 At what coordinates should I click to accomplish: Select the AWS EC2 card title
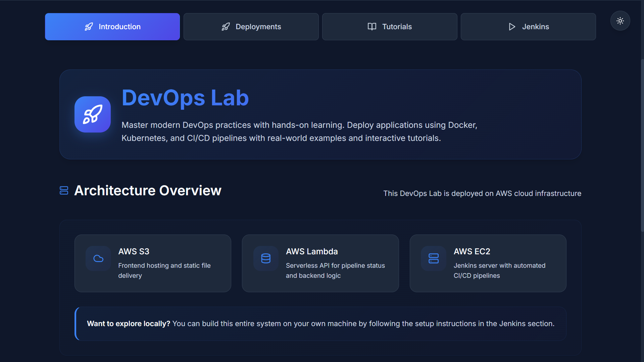[472, 251]
